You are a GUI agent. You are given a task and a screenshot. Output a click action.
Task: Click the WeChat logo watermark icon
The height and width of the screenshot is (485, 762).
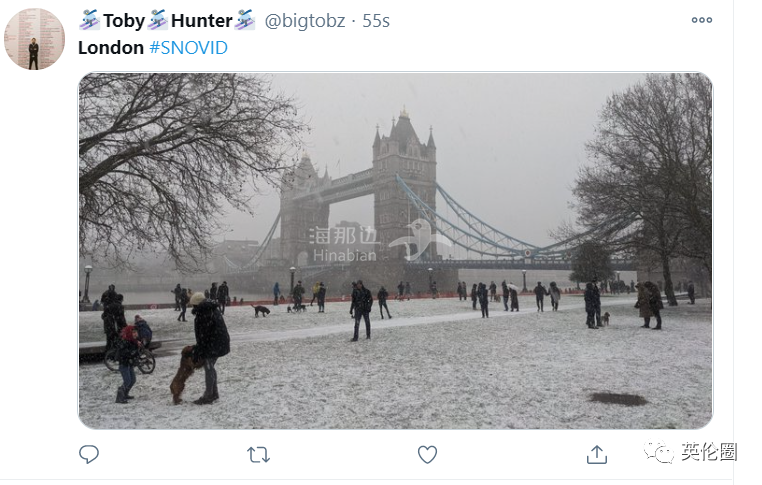[x=659, y=452]
